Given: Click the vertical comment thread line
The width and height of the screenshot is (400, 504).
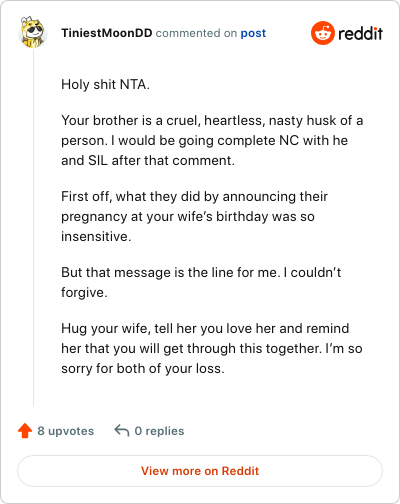Looking at the screenshot, I should click(33, 228).
